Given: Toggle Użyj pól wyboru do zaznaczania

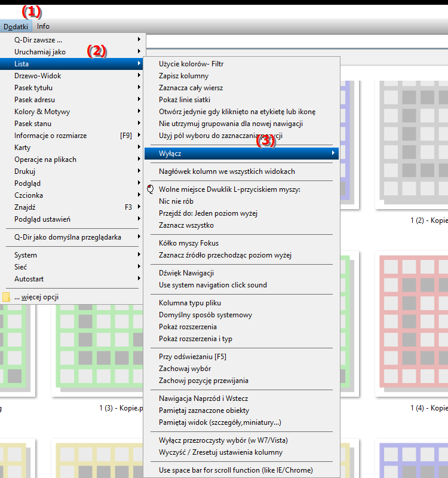Looking at the screenshot, I should point(242,136).
